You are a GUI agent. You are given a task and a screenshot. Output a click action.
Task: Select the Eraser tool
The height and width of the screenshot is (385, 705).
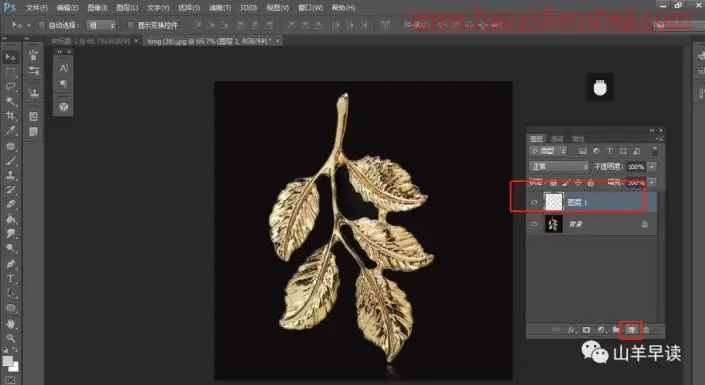(10, 205)
